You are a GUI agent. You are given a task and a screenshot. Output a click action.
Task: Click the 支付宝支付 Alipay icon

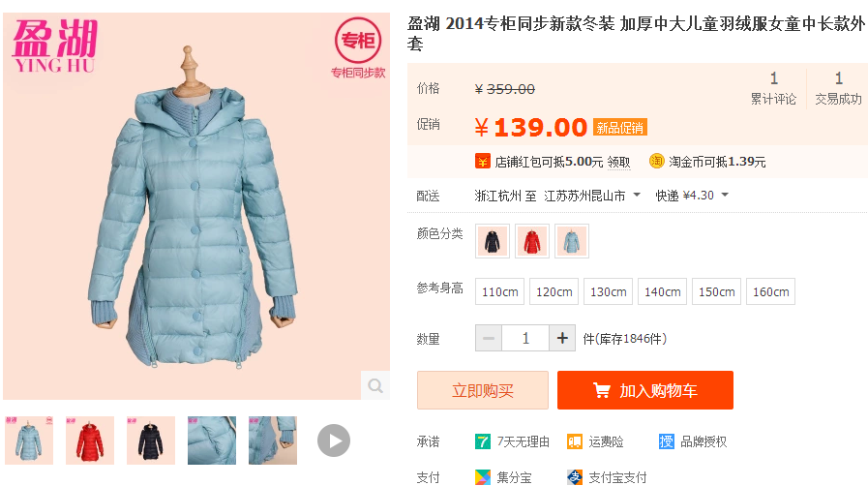click(x=575, y=477)
